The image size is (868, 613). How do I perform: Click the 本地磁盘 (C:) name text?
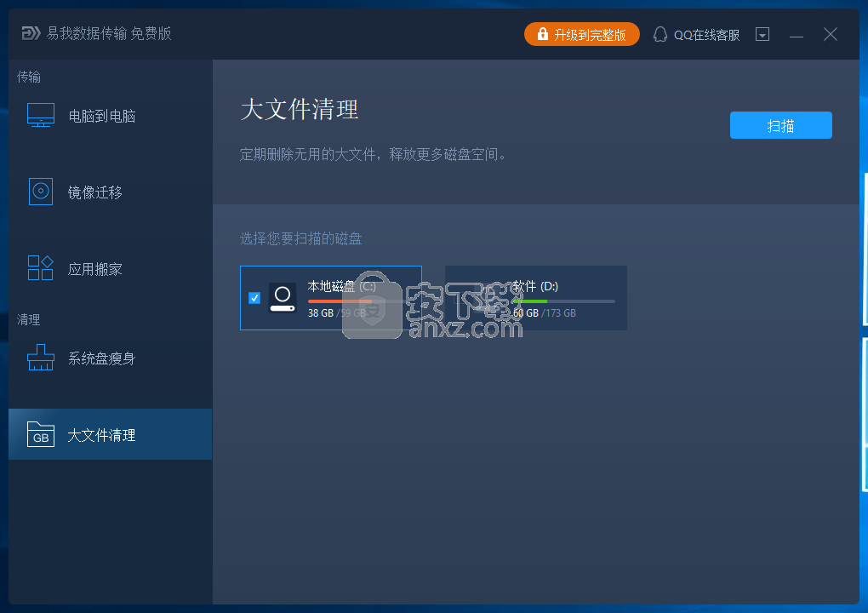click(341, 286)
